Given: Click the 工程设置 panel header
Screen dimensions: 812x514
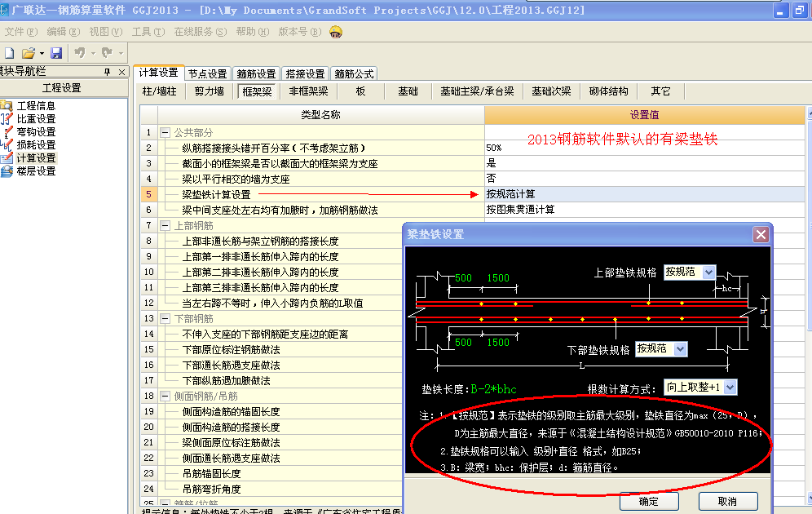Looking at the screenshot, I should (x=62, y=87).
